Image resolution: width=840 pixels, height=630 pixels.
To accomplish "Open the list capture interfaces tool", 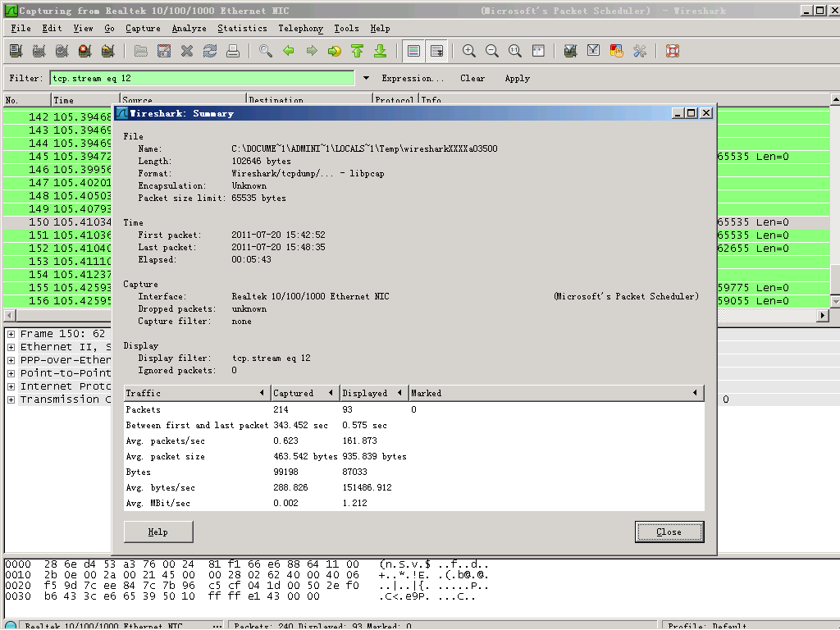I will tap(16, 51).
